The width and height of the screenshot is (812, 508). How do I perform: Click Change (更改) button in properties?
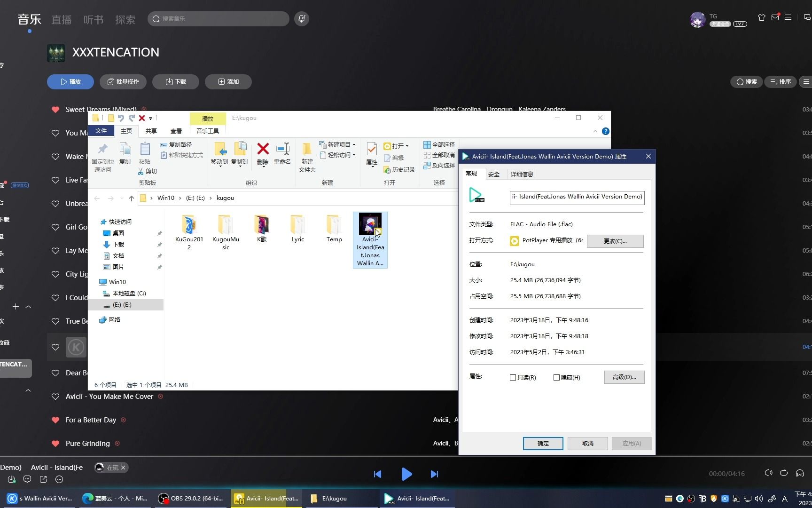pyautogui.click(x=615, y=241)
